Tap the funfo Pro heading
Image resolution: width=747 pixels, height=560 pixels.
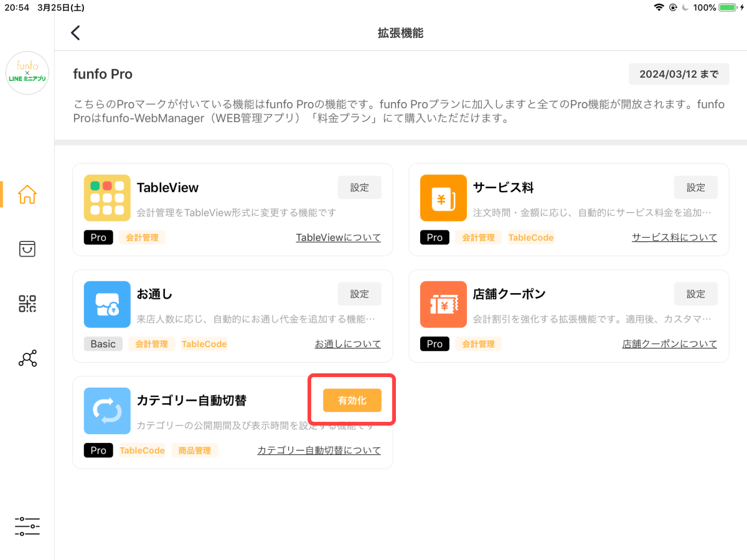pos(103,74)
